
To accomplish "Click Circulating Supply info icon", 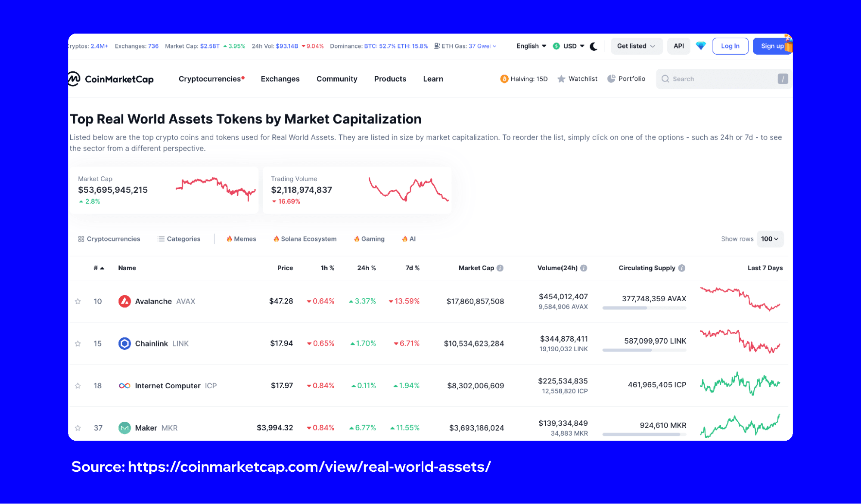I will [x=682, y=268].
